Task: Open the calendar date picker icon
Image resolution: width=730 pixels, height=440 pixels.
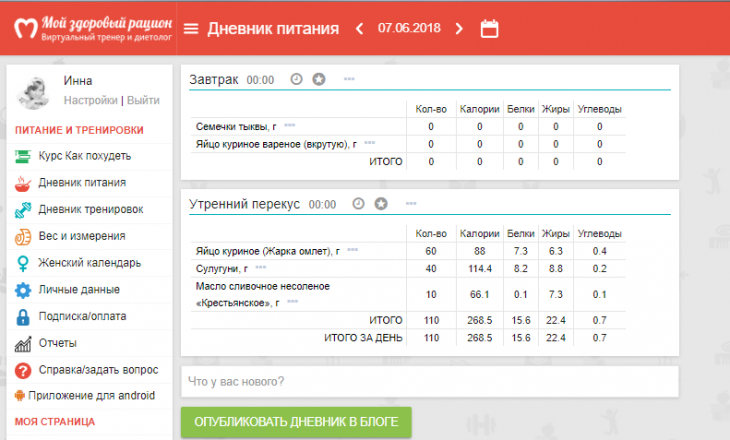Action: point(489,28)
